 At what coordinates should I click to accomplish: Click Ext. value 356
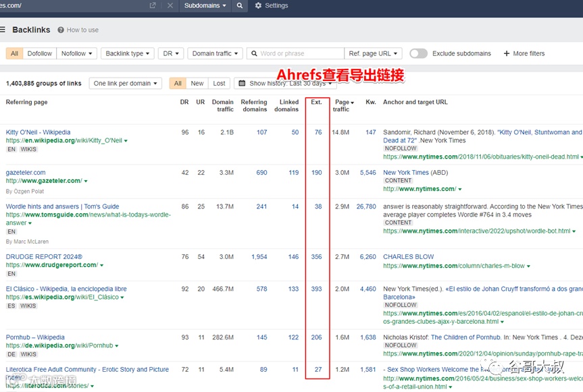[316, 257]
